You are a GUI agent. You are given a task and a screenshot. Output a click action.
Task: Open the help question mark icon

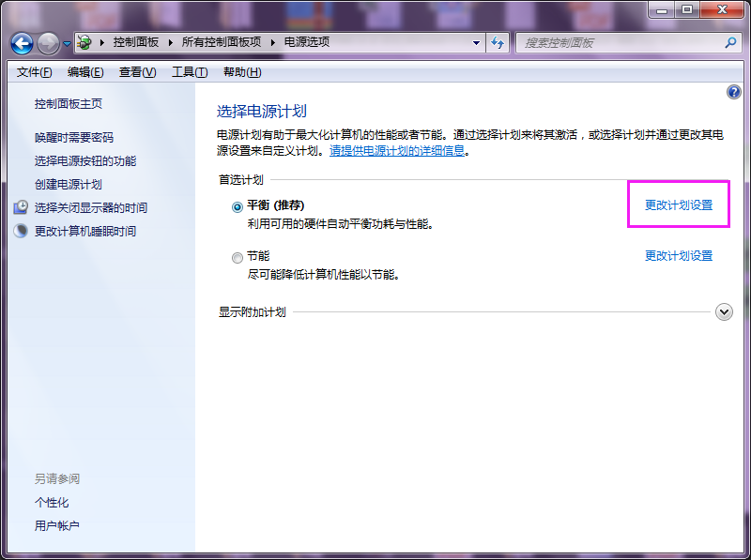click(734, 92)
